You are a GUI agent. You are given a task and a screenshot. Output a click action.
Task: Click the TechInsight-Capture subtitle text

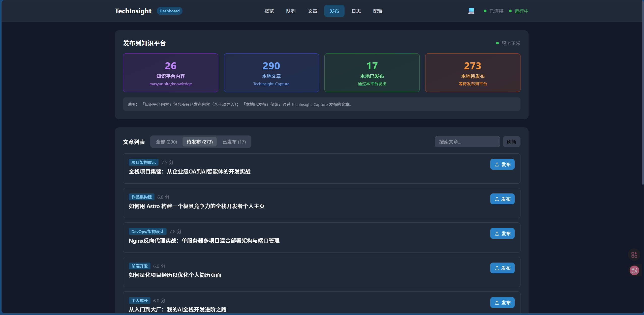tap(271, 84)
